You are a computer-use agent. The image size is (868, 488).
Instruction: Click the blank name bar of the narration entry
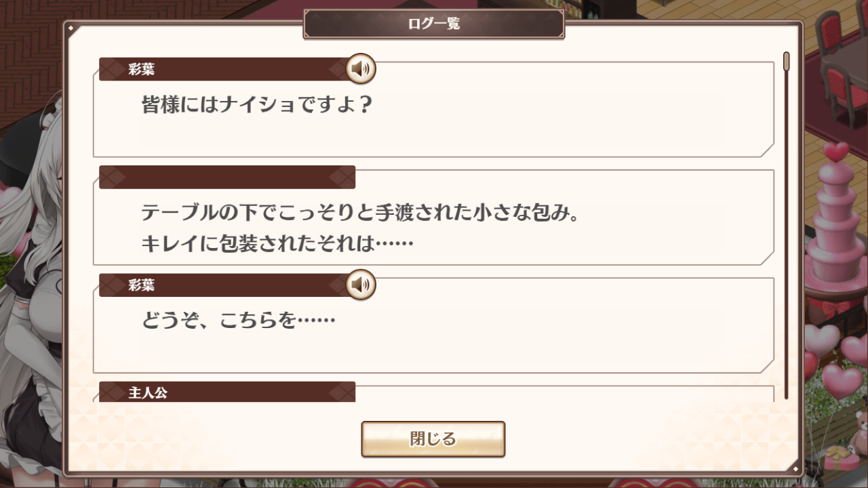[x=226, y=177]
